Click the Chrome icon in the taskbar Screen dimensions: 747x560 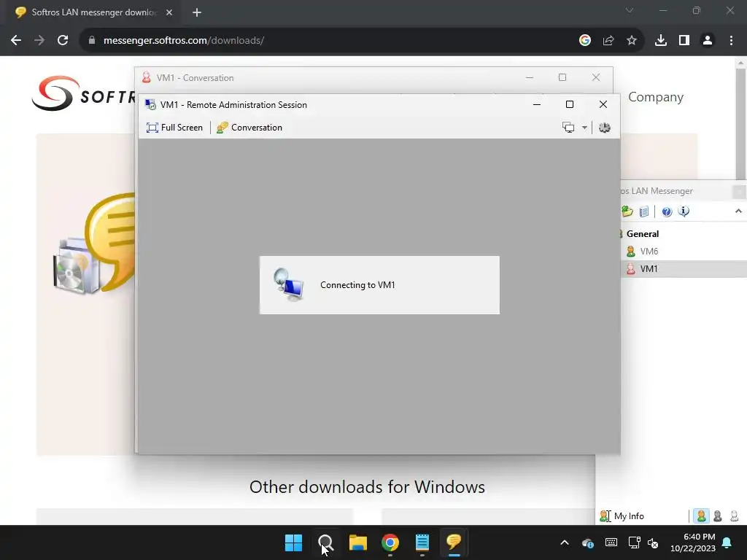390,542
